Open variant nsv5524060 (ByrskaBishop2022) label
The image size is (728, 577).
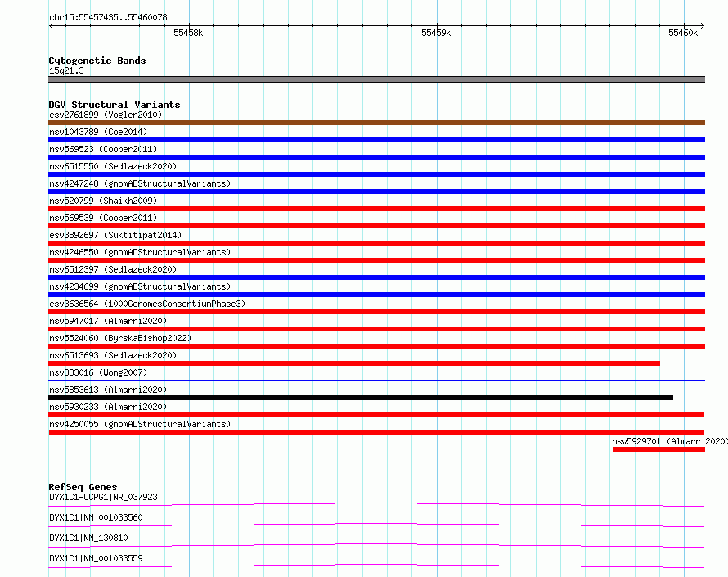click(120, 338)
